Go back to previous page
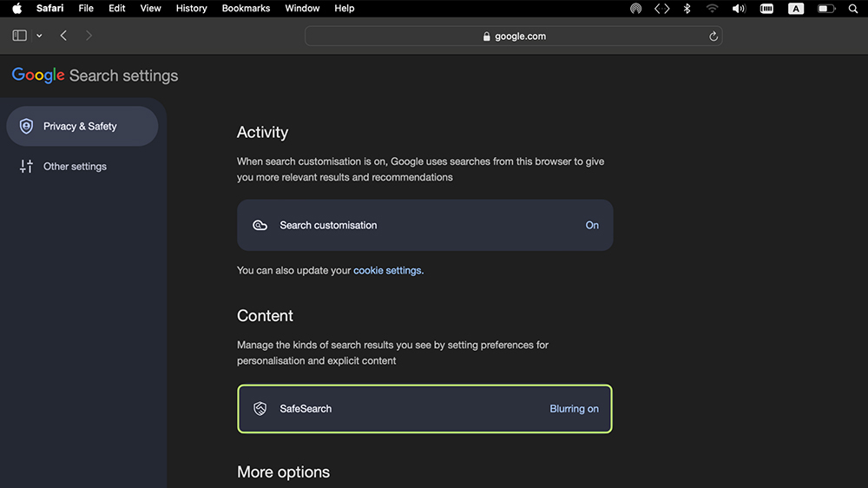 tap(63, 36)
